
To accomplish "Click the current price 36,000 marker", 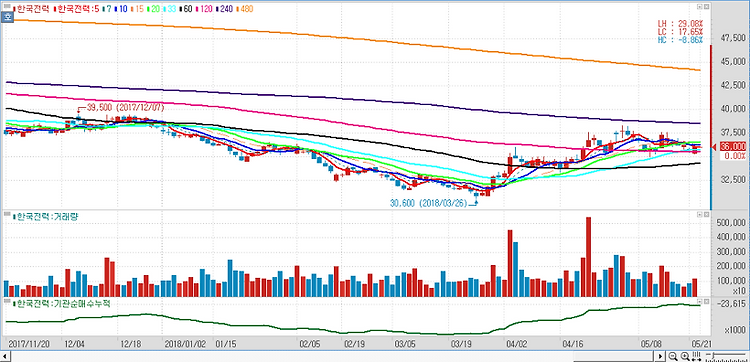I will [x=732, y=147].
